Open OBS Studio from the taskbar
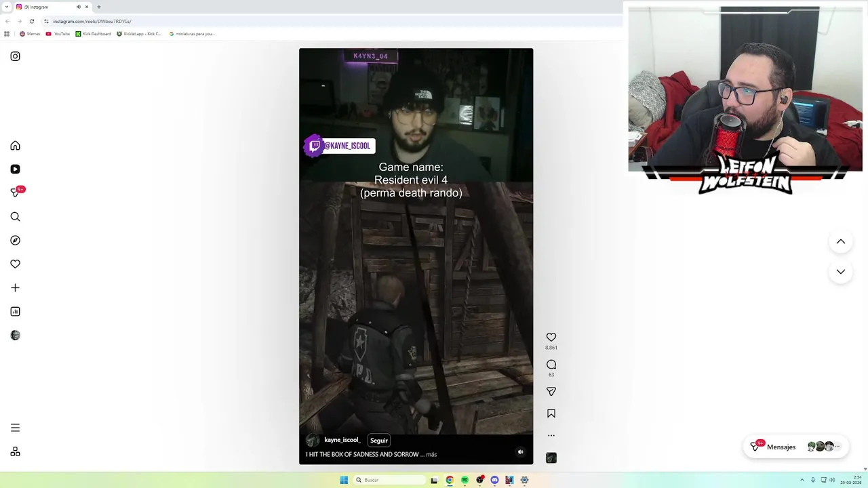 pyautogui.click(x=480, y=480)
